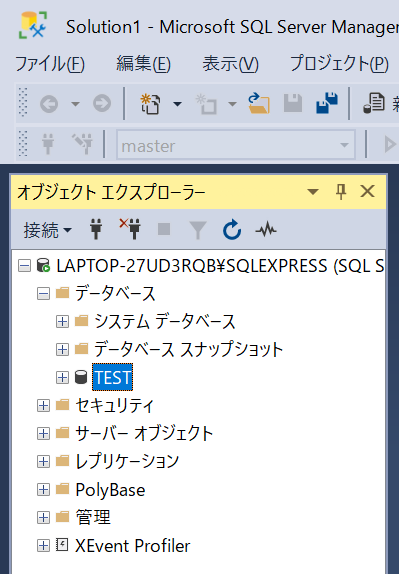Select the XEvent Profiler tree item

133,546
